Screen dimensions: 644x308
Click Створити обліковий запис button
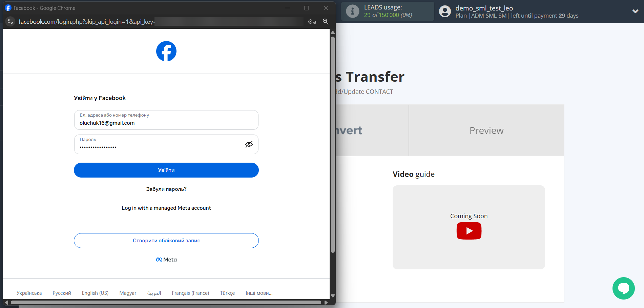166,241
